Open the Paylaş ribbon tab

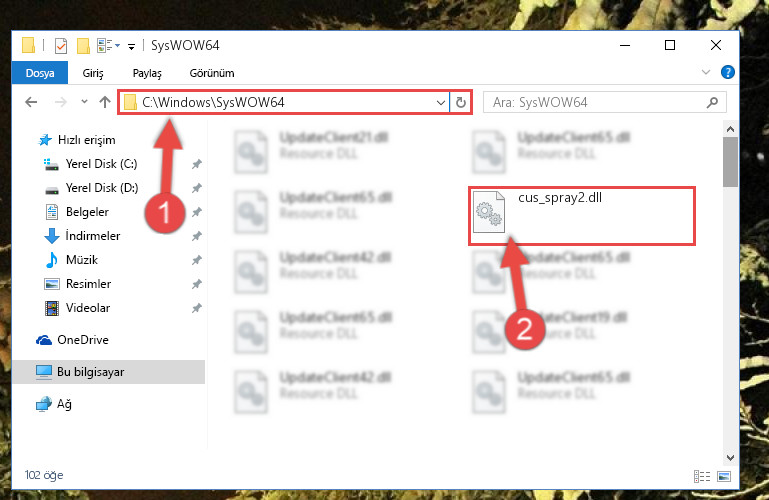147,73
